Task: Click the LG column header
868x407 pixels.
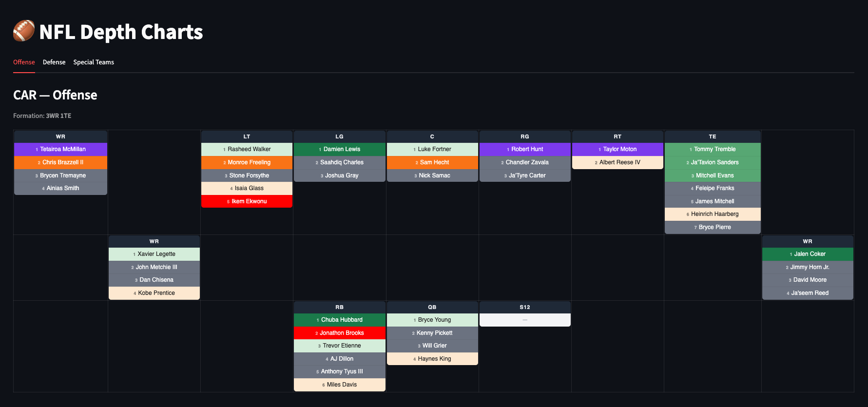Action: (339, 136)
